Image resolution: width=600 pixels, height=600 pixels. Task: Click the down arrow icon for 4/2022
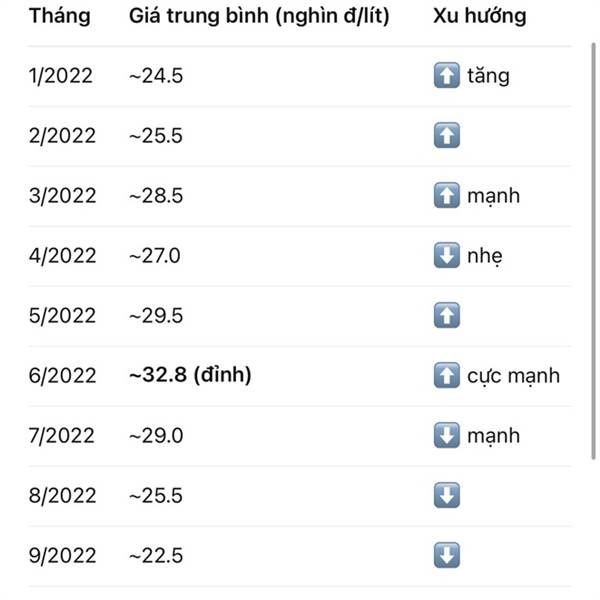[447, 256]
